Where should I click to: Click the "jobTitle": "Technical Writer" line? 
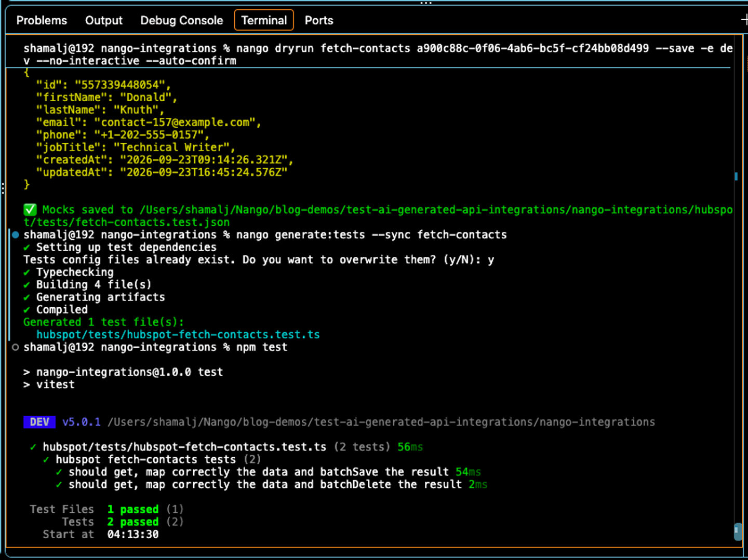click(x=136, y=147)
